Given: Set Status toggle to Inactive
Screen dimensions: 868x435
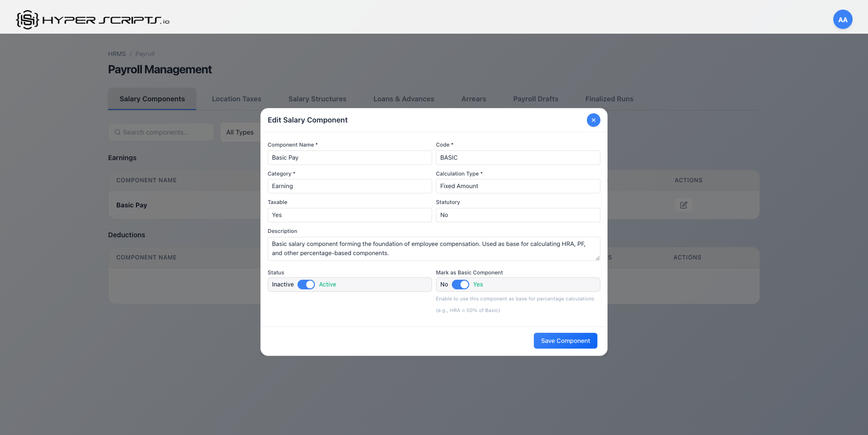Looking at the screenshot, I should tap(306, 285).
